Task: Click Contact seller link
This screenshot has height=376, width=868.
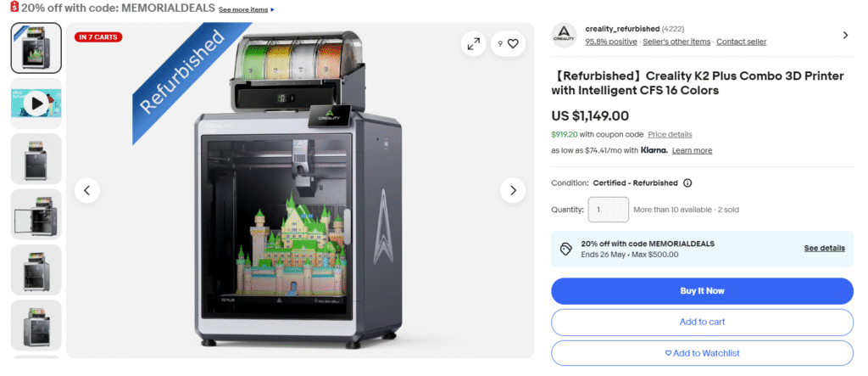Action: point(741,42)
